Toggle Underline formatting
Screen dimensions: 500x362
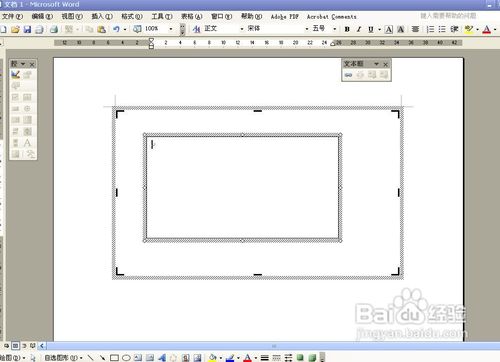(x=371, y=29)
